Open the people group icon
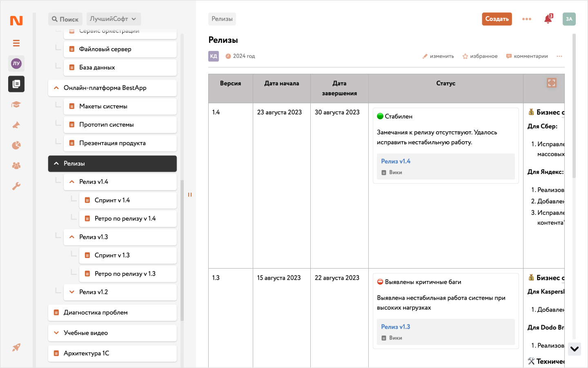 [x=16, y=166]
